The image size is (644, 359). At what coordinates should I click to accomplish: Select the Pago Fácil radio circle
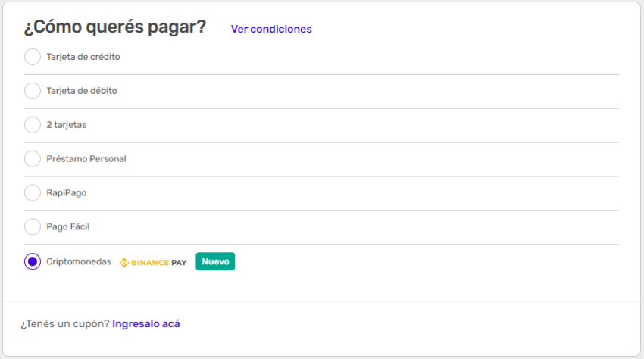(x=33, y=226)
